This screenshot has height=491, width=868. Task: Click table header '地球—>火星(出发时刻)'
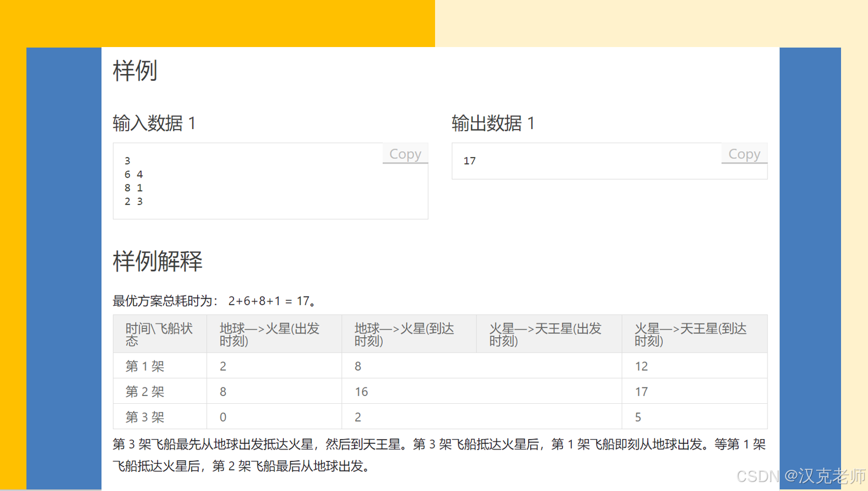pyautogui.click(x=274, y=334)
